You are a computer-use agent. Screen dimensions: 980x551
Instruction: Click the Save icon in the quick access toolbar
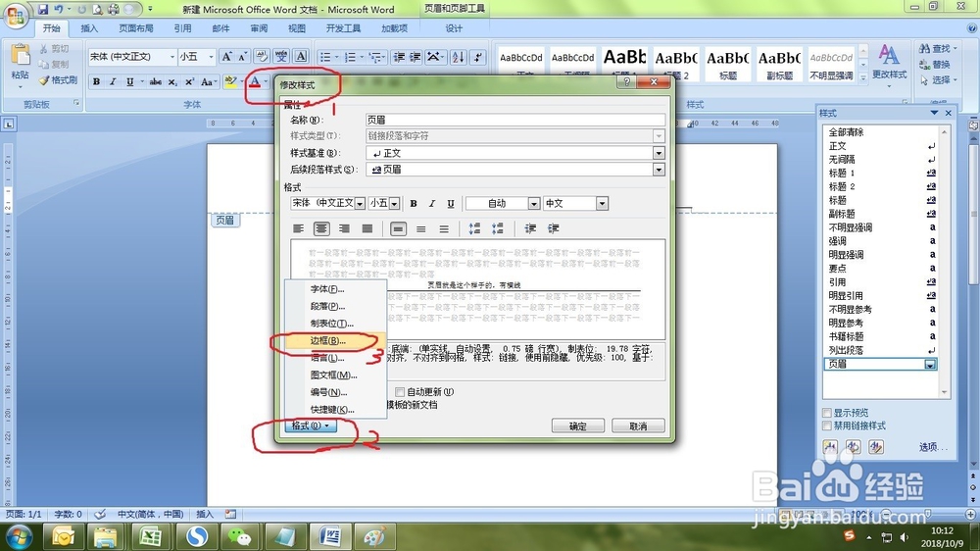point(42,10)
